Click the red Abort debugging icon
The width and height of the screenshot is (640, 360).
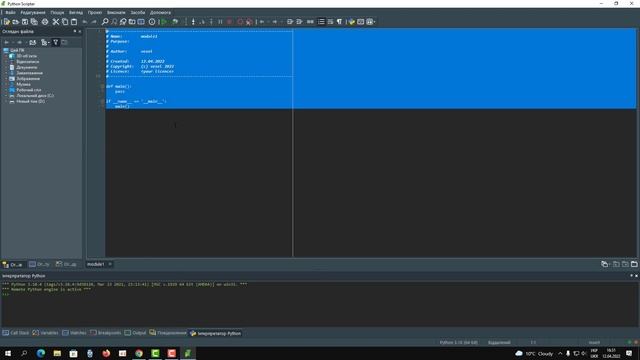click(x=230, y=22)
